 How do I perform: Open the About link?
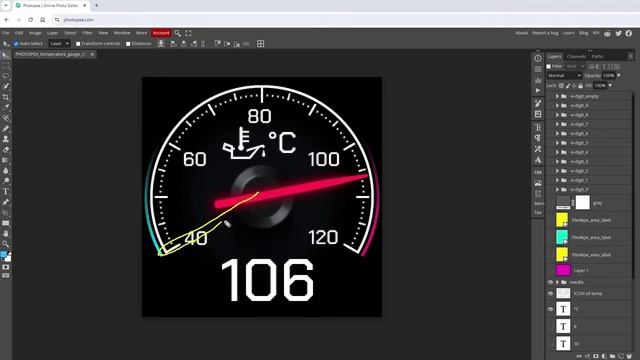point(521,33)
